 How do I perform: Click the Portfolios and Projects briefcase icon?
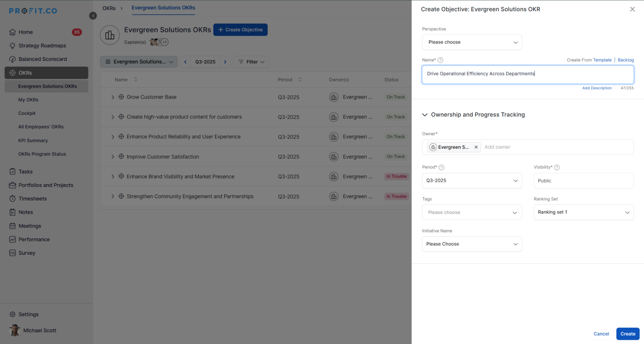click(13, 185)
